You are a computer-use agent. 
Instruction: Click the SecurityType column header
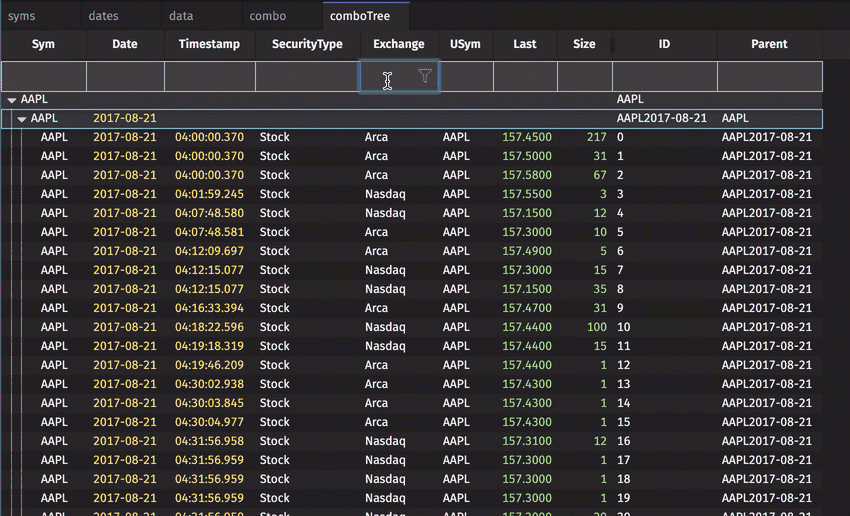point(307,44)
